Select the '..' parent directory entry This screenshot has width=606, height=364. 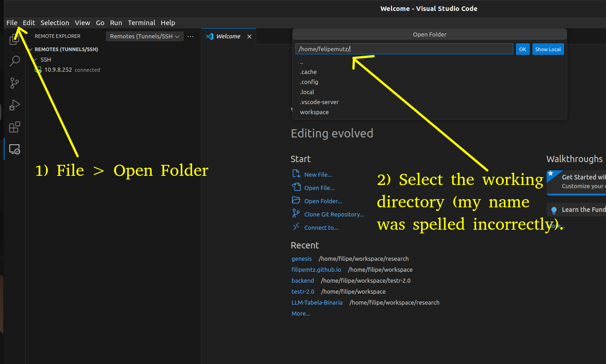[x=430, y=62]
